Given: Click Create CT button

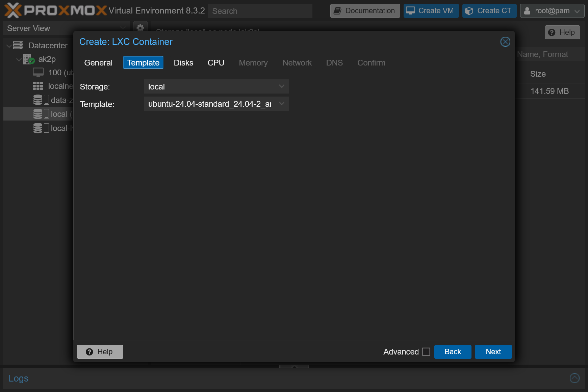Looking at the screenshot, I should (x=489, y=11).
